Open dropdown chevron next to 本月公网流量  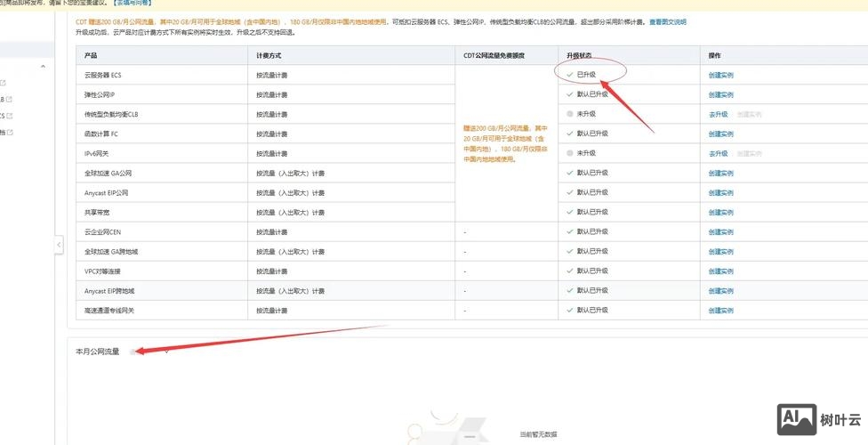[x=166, y=352]
